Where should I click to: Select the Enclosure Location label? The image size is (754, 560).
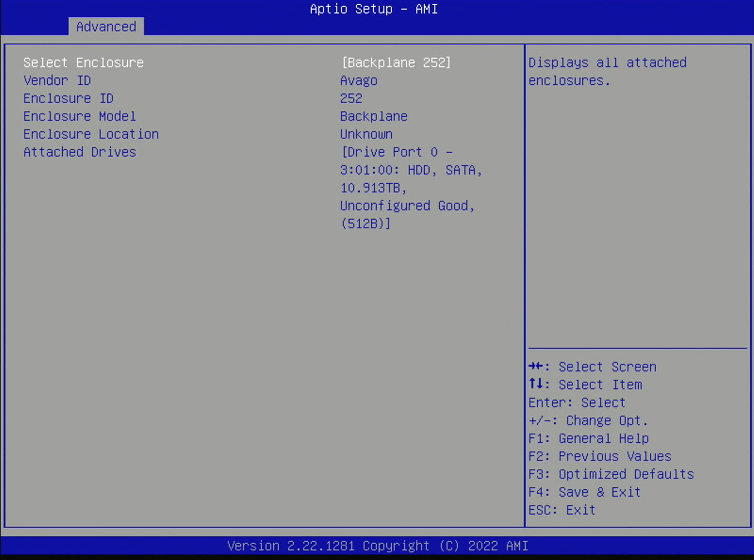(91, 134)
